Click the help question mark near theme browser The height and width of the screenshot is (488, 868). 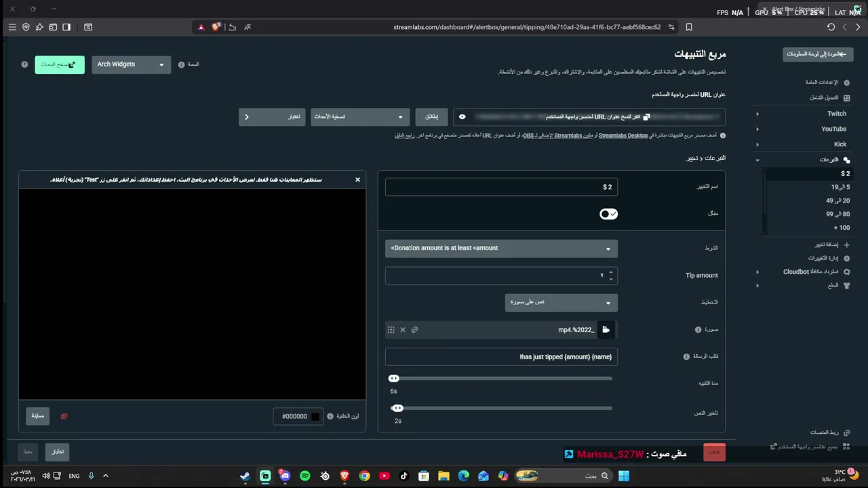[x=24, y=64]
